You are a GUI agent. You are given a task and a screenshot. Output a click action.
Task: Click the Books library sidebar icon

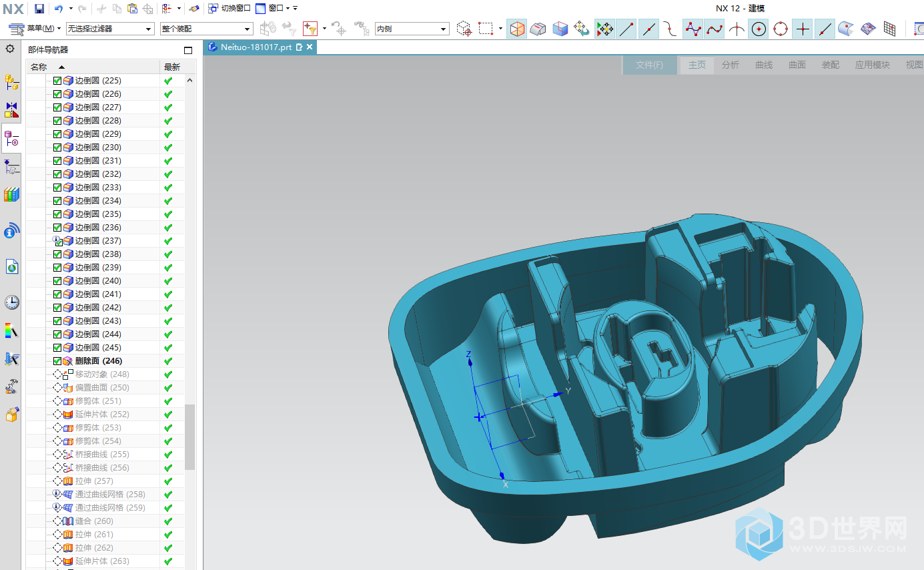point(11,195)
